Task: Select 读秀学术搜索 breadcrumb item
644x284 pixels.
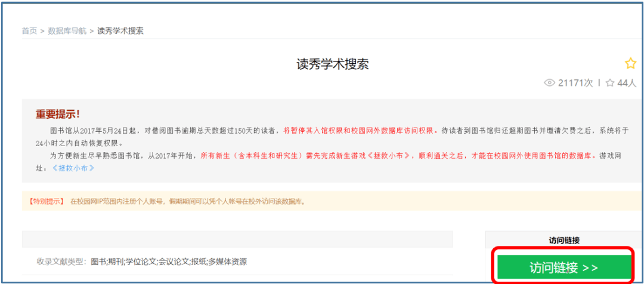Action: (120, 31)
